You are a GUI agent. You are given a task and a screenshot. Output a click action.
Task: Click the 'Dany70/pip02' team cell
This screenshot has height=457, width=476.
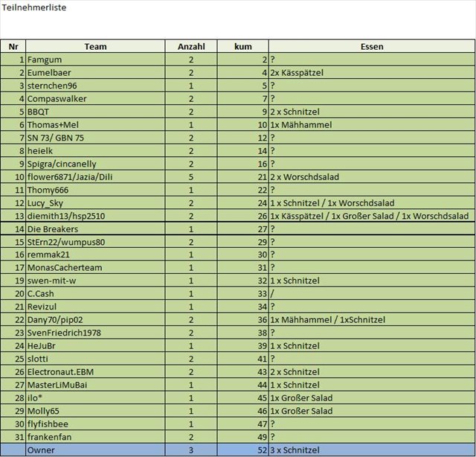[x=95, y=320]
